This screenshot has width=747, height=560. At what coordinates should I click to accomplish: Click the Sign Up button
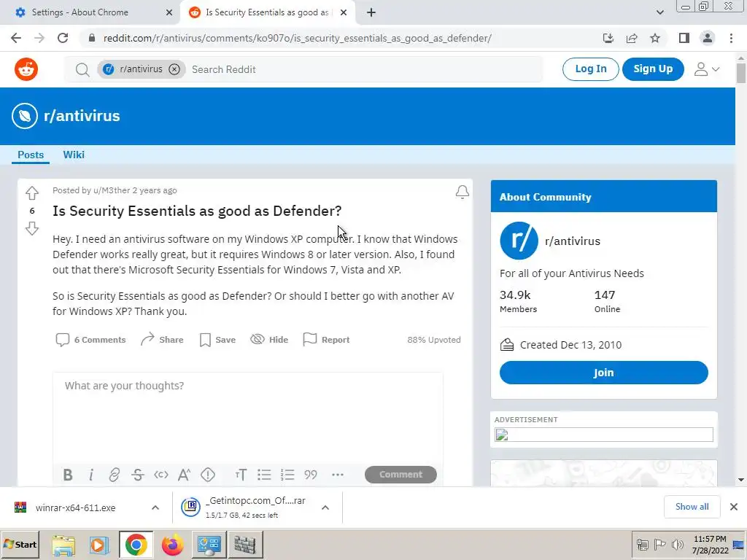[653, 69]
